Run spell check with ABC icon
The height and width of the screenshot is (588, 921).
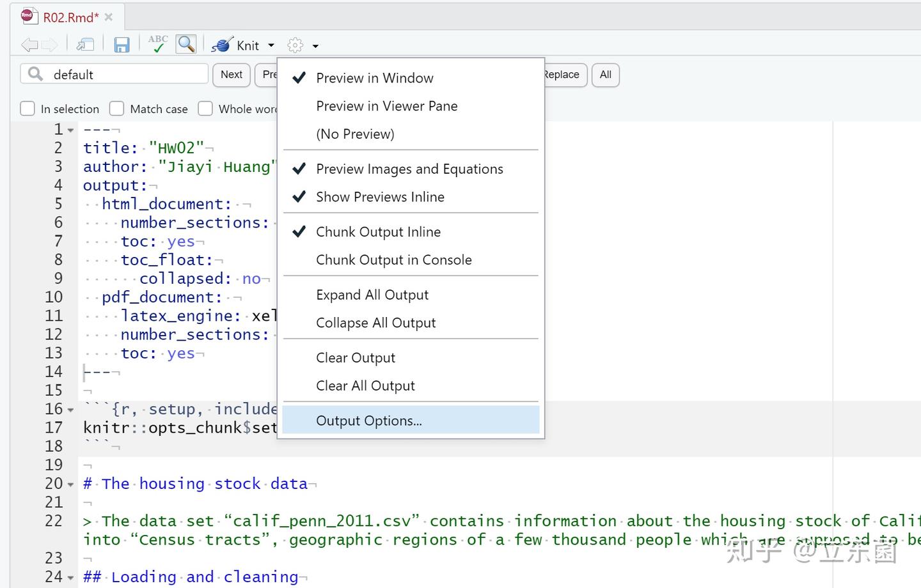(157, 44)
